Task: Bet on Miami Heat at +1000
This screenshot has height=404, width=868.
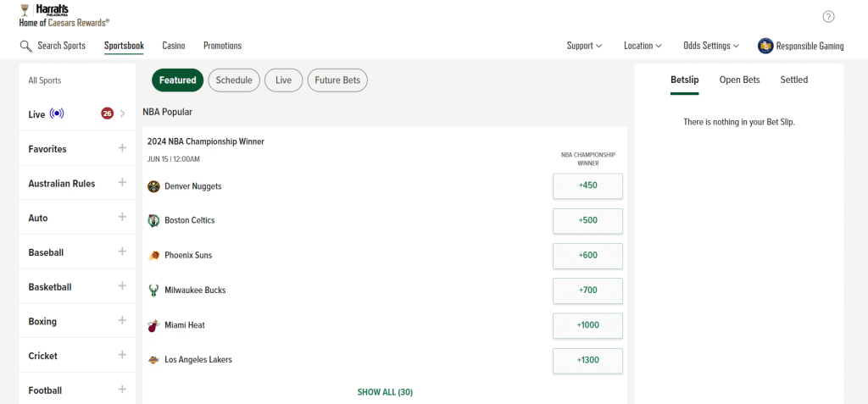Action: 588,325
